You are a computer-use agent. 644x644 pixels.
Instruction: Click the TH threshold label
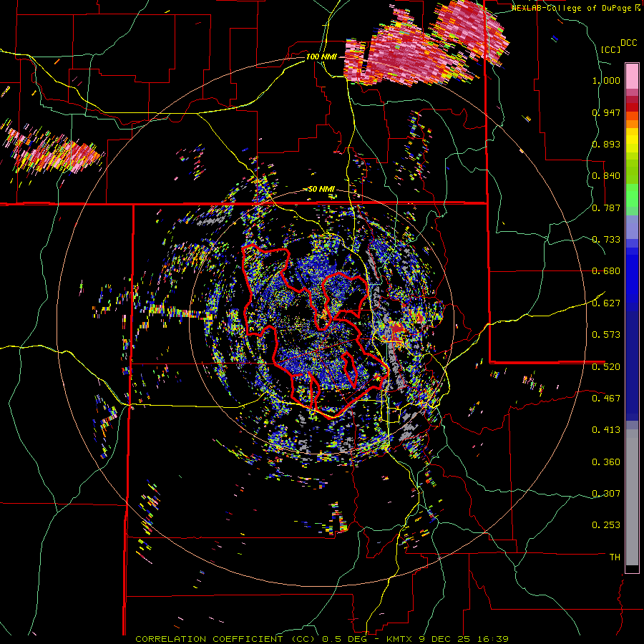[x=615, y=557]
